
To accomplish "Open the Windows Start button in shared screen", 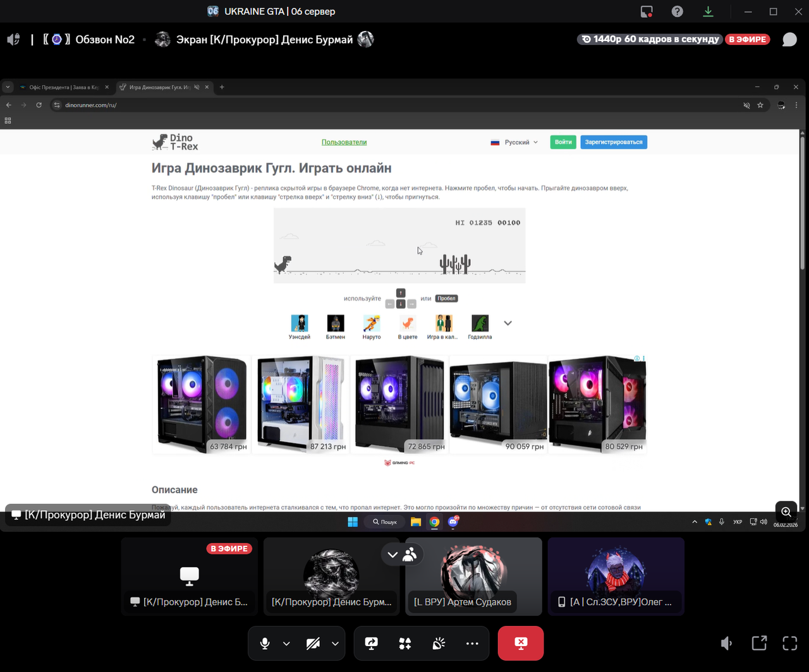I will [x=353, y=522].
